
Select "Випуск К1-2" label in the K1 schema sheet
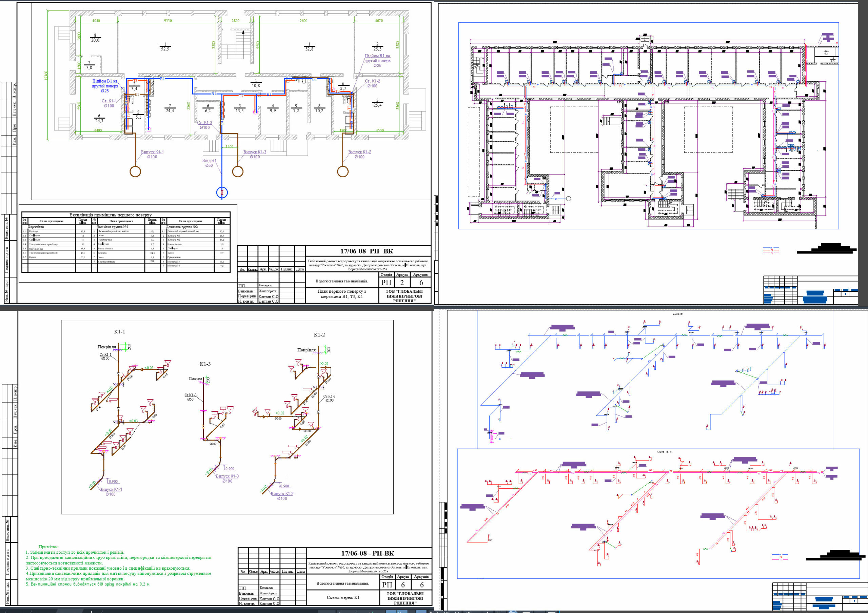(282, 494)
